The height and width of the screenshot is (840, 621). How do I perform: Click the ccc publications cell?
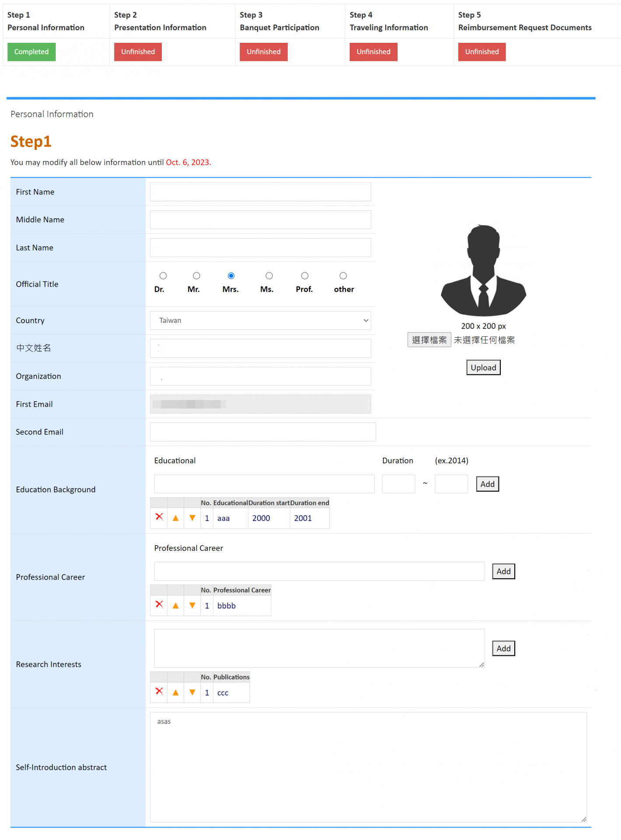pyautogui.click(x=231, y=693)
